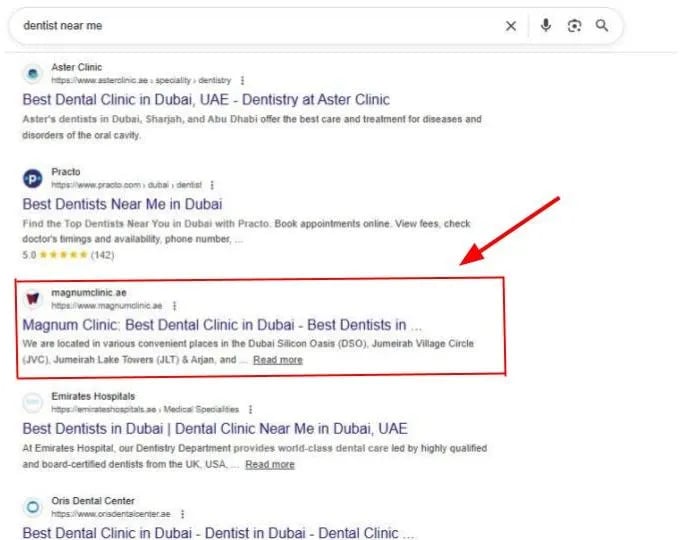
Task: Click the Emirates Hospitals site name
Action: click(x=93, y=397)
